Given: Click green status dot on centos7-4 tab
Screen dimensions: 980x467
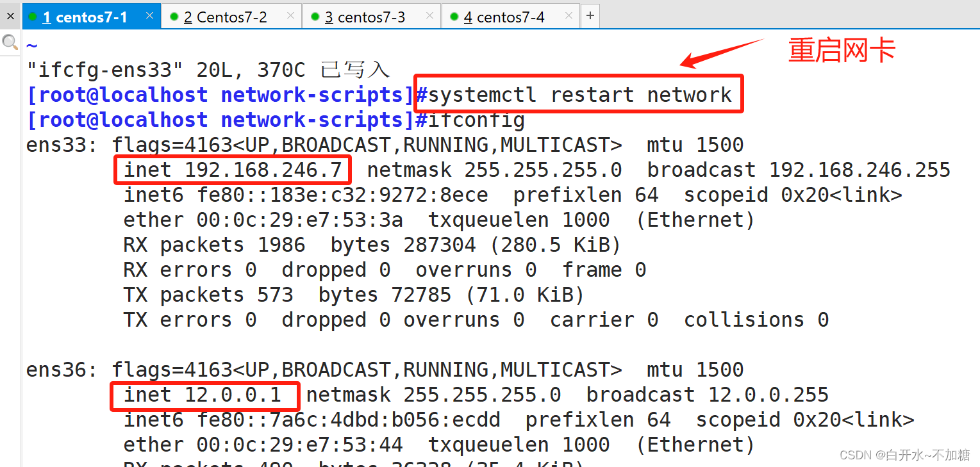Looking at the screenshot, I should [x=454, y=17].
